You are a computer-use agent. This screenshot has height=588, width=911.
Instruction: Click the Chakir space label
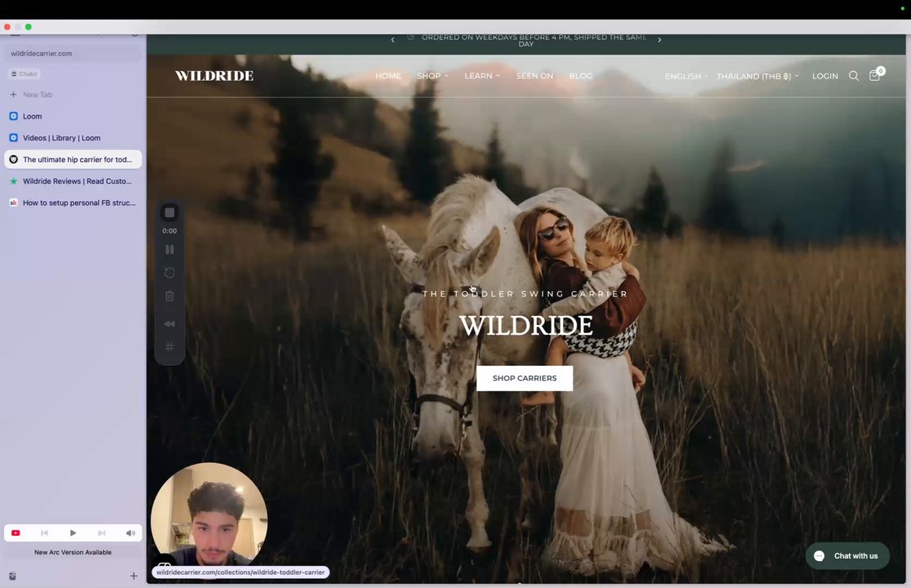coord(25,73)
